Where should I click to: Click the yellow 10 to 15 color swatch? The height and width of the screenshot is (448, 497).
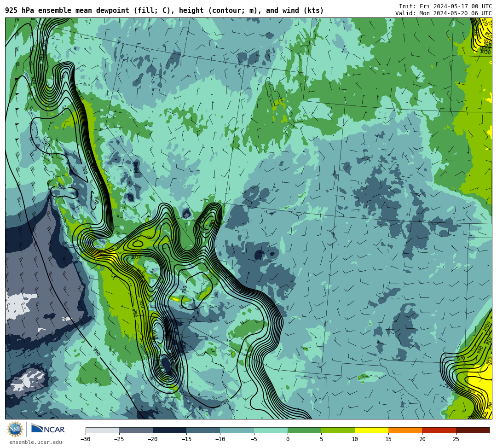click(371, 430)
